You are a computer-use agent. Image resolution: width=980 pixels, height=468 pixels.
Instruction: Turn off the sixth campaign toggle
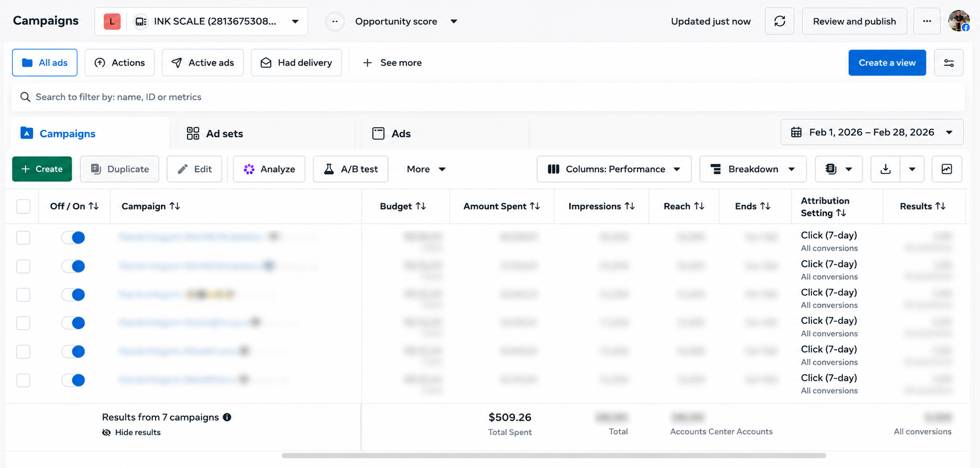73,380
